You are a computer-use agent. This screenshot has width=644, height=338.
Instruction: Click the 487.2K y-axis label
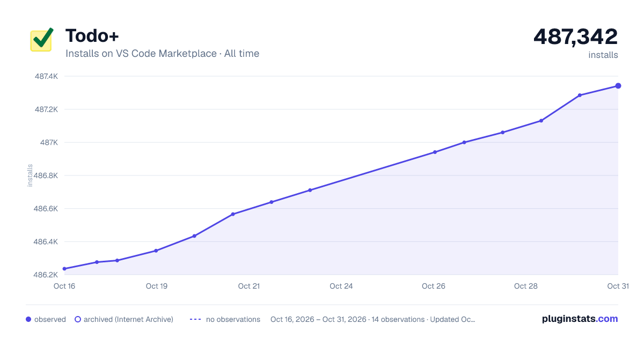pos(46,109)
